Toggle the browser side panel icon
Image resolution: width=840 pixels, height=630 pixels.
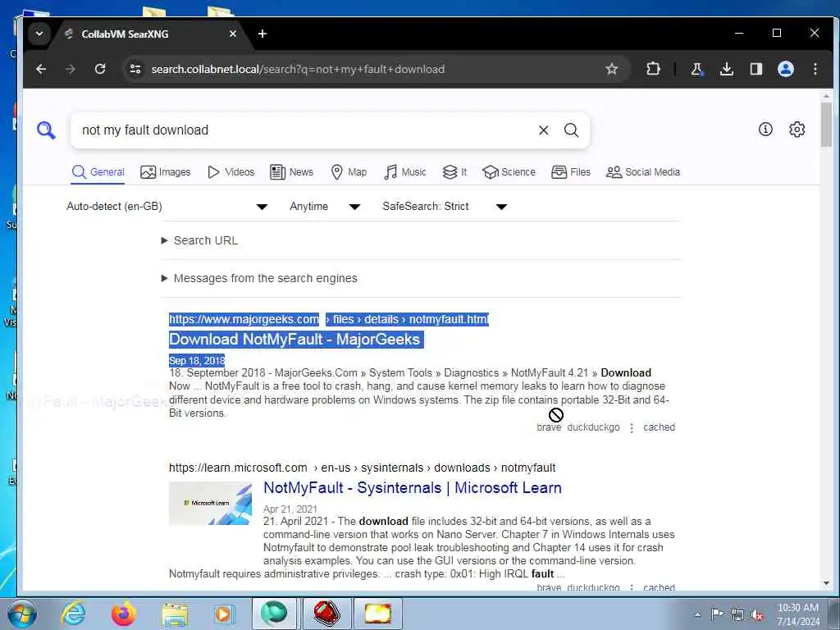[756, 69]
